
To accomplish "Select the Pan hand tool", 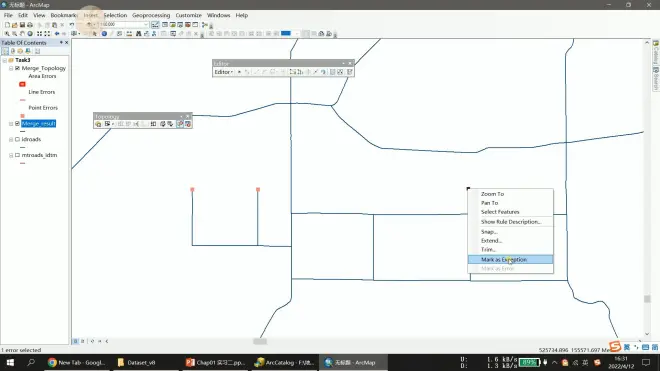I will [x=22, y=34].
